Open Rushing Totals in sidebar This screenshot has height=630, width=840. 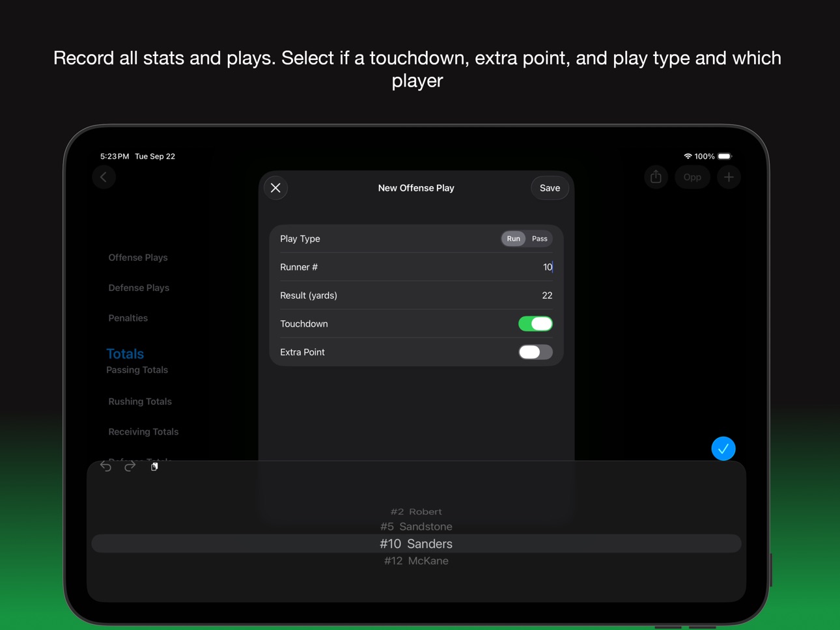(140, 402)
